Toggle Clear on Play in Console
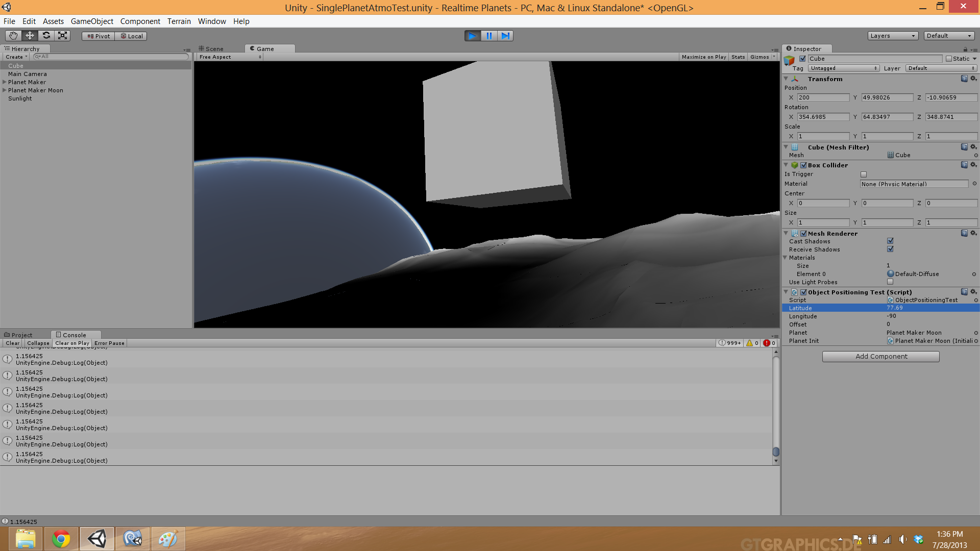This screenshot has width=980, height=551. [72, 343]
